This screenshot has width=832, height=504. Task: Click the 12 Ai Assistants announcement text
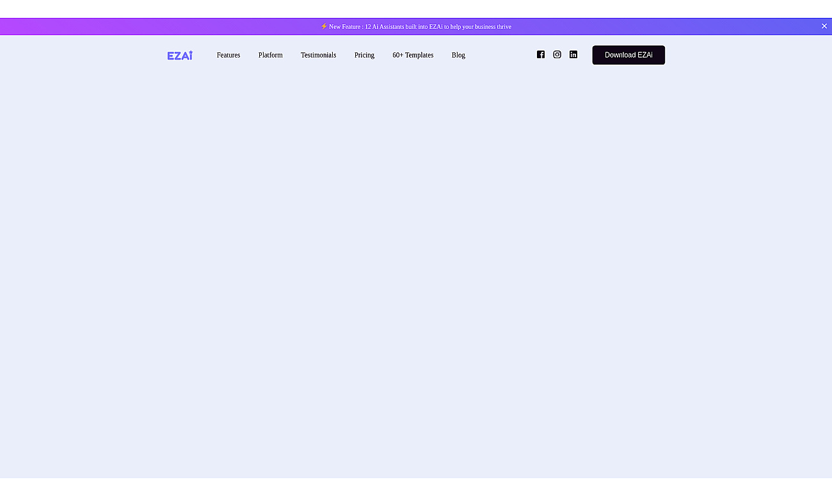pos(416,26)
